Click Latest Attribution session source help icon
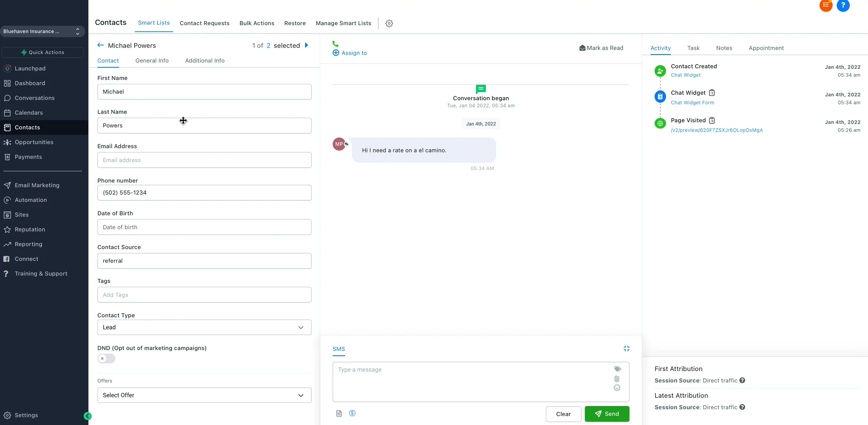Screen dimensions: 868x425 click(x=742, y=407)
